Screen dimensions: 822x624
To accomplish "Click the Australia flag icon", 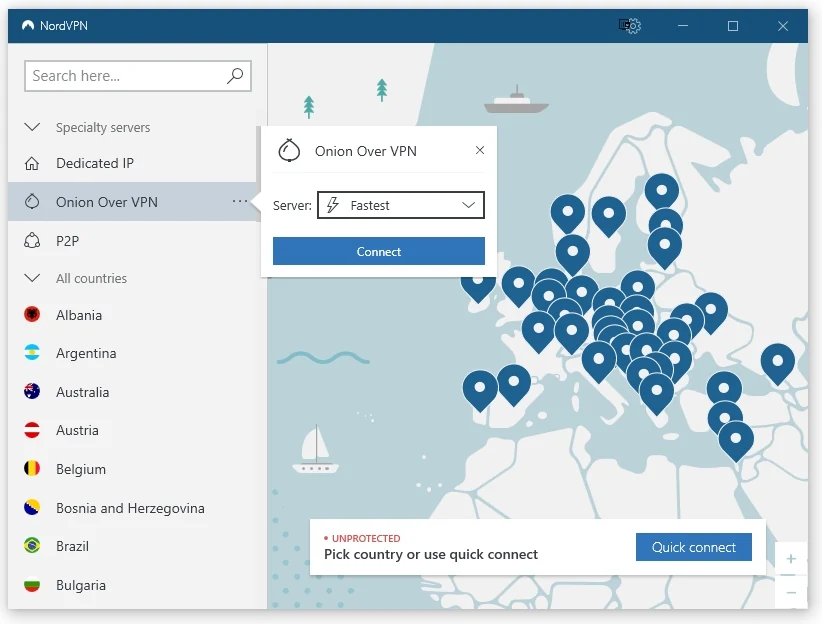I will [32, 392].
